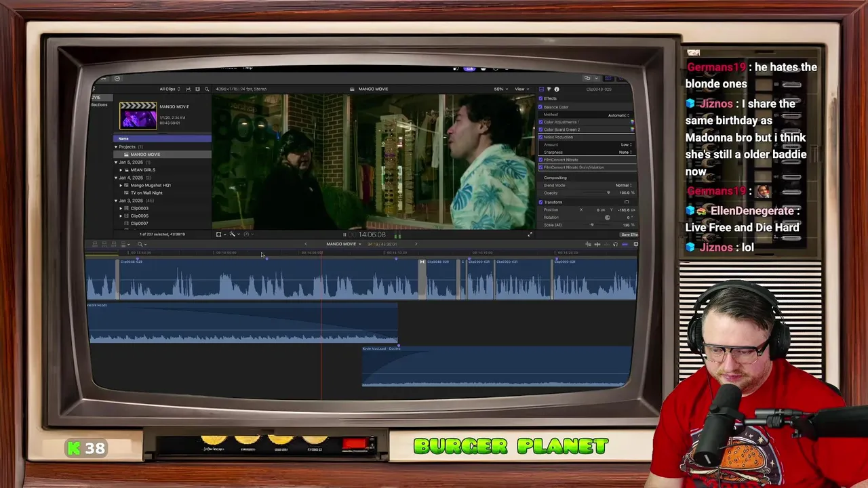Toggle the FilmConvert Nitrate effect checkbox

(540, 160)
